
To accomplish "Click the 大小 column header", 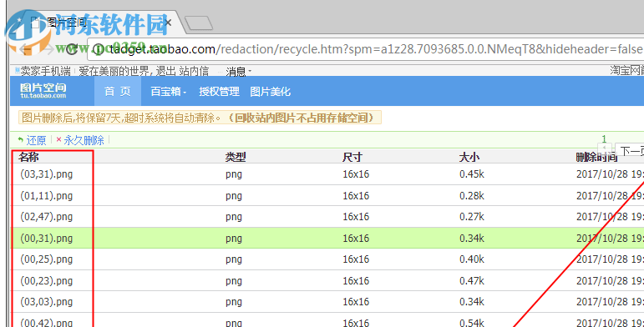I will pos(469,157).
